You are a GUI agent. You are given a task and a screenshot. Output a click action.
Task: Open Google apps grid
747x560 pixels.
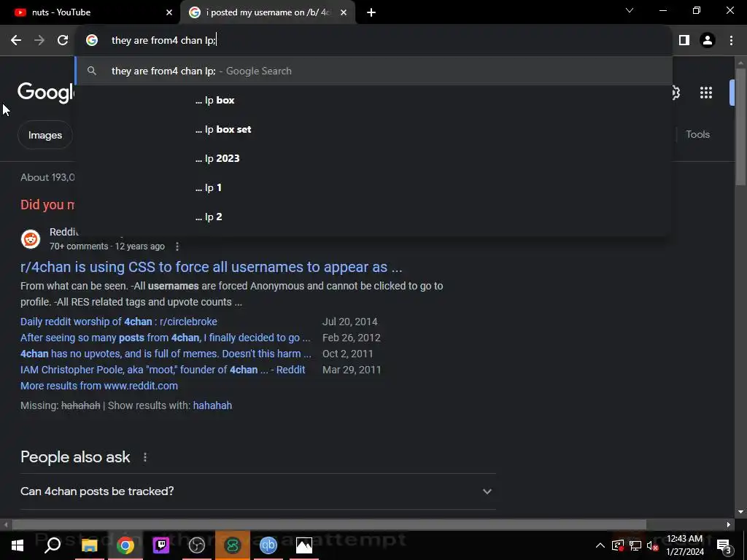coord(706,93)
